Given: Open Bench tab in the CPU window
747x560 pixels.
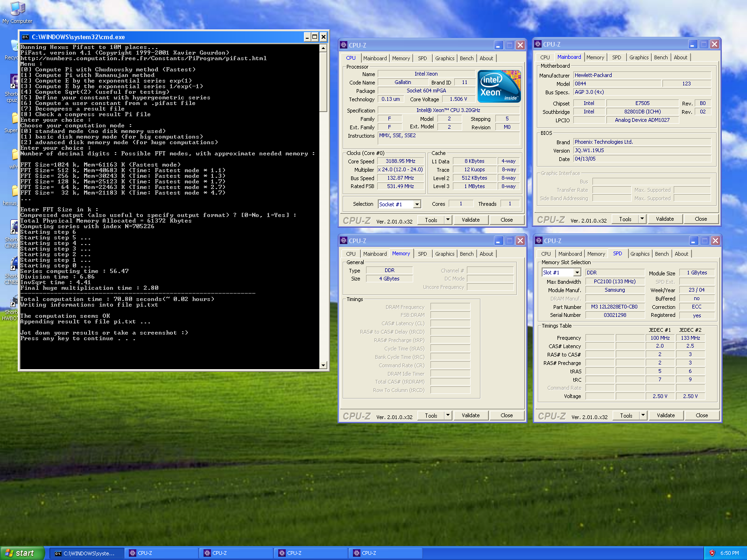Looking at the screenshot, I should click(x=466, y=58).
